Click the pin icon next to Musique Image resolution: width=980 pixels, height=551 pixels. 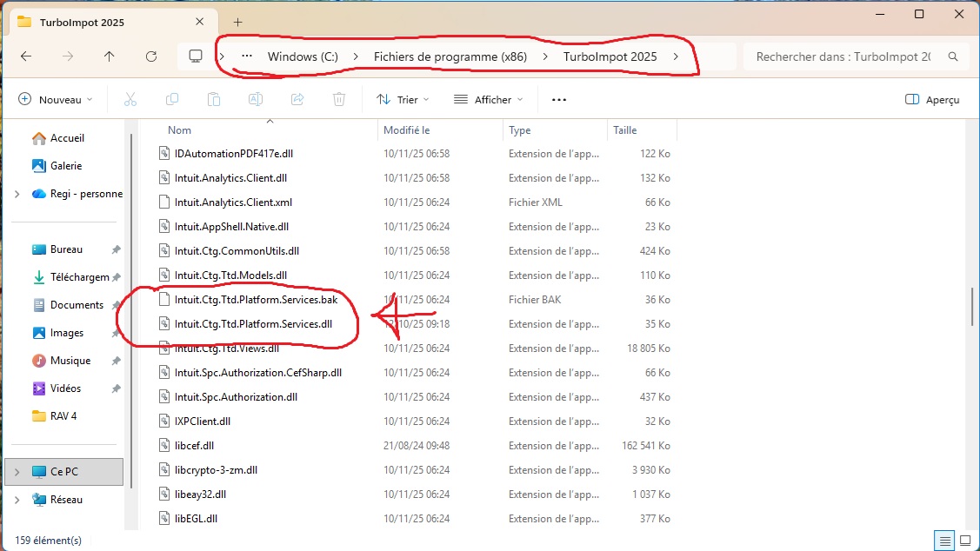click(116, 361)
